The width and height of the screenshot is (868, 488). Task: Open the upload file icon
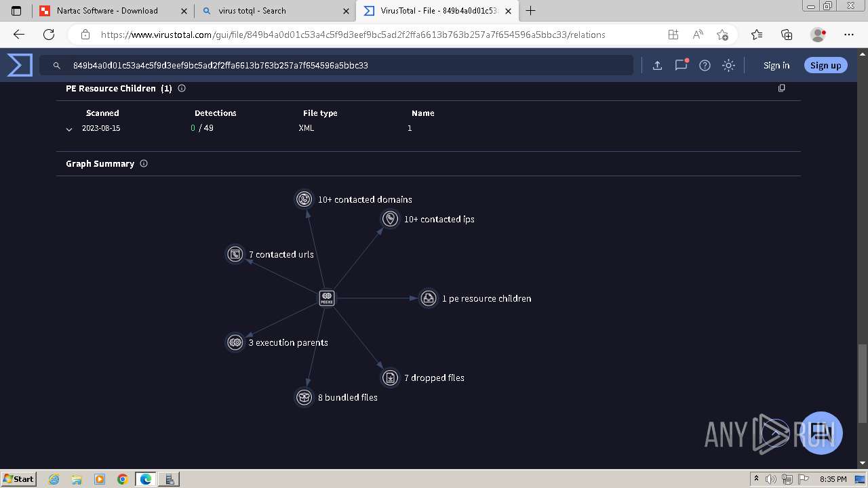click(x=657, y=65)
